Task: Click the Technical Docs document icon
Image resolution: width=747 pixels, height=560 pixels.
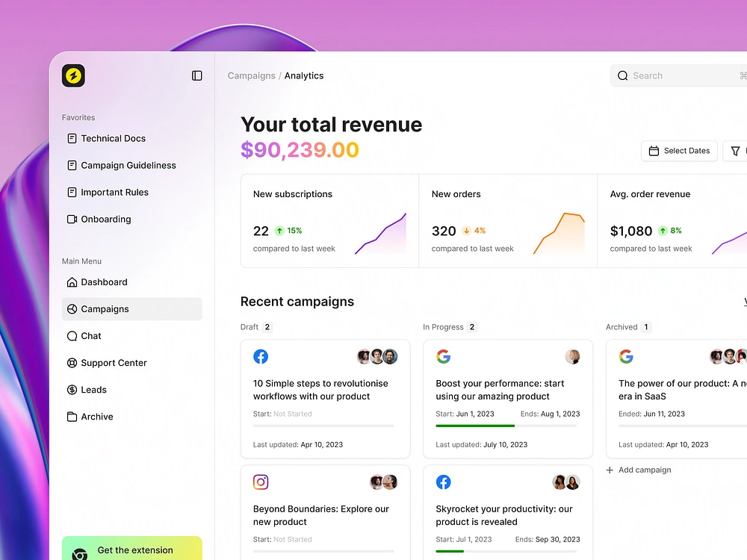Action: 72,139
